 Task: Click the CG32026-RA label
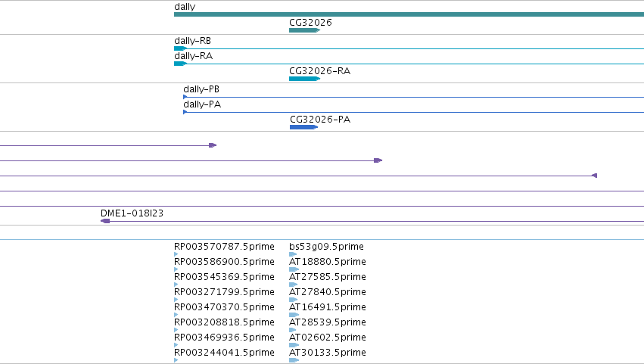click(x=319, y=70)
